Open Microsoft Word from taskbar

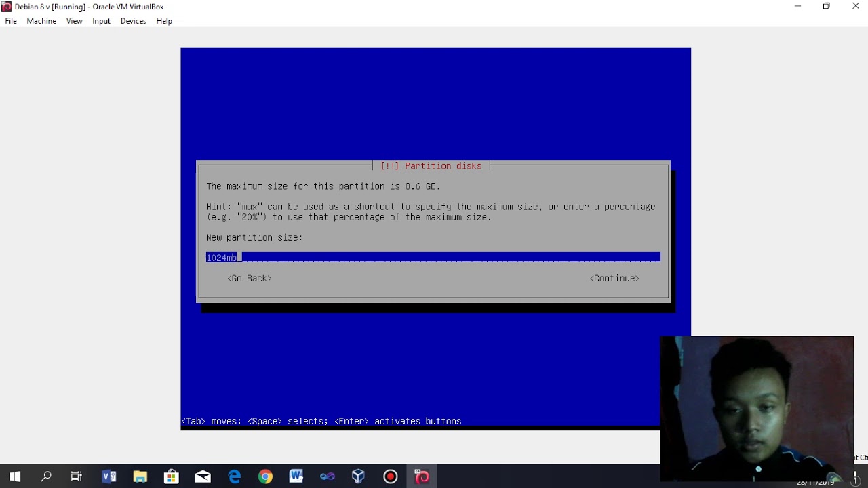tap(296, 476)
